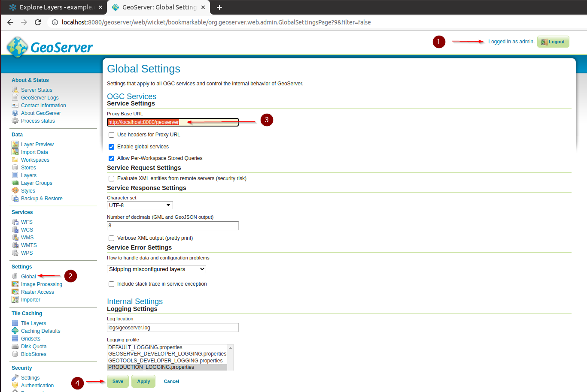Enable Verbose XML output pretty print
The width and height of the screenshot is (587, 392).
coord(111,238)
